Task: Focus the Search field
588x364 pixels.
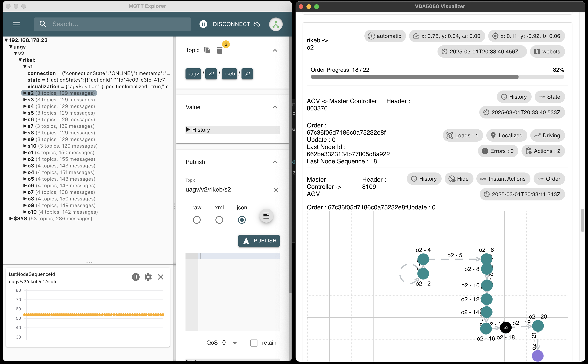Action: tap(112, 24)
